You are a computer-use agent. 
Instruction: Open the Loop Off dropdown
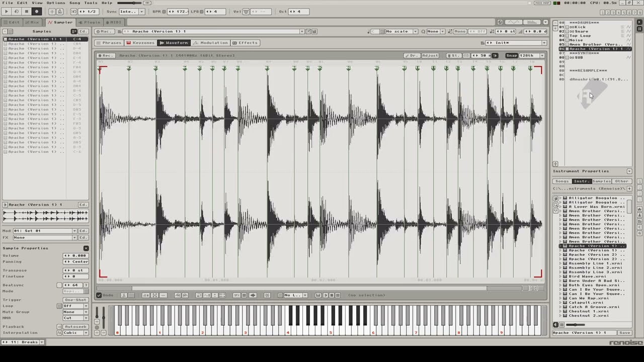coord(75,306)
